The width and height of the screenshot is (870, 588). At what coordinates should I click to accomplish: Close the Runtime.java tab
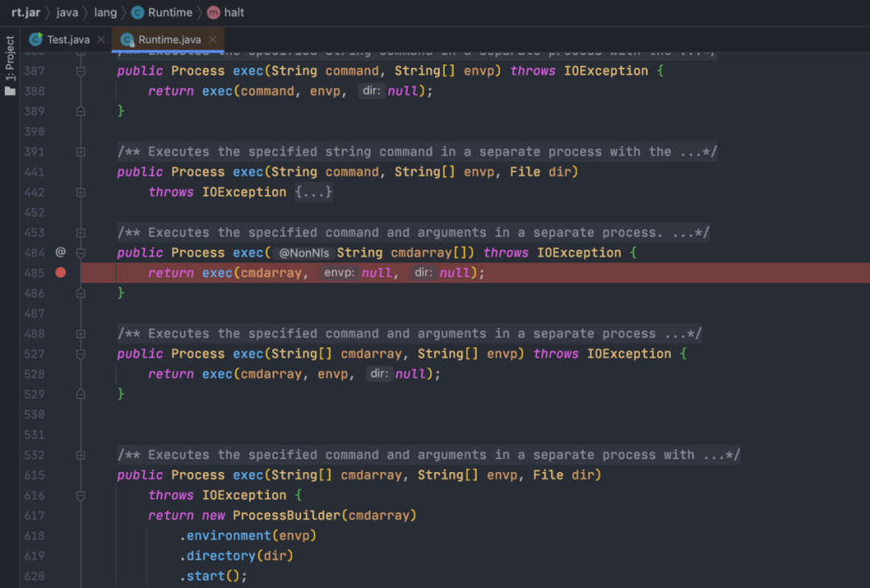click(213, 39)
